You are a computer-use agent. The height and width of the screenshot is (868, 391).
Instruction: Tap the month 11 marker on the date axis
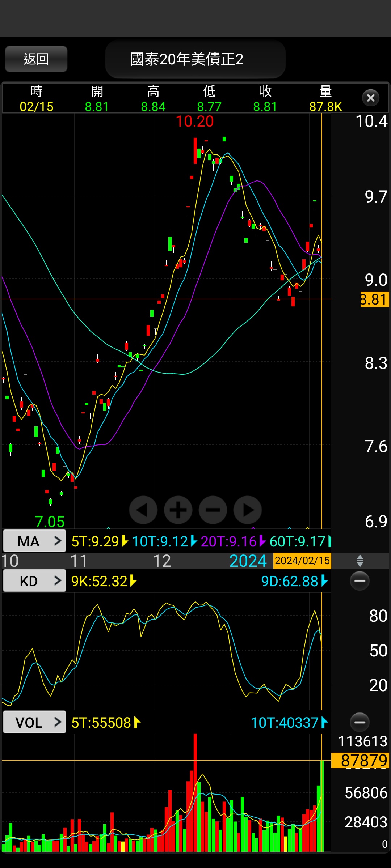point(79,561)
